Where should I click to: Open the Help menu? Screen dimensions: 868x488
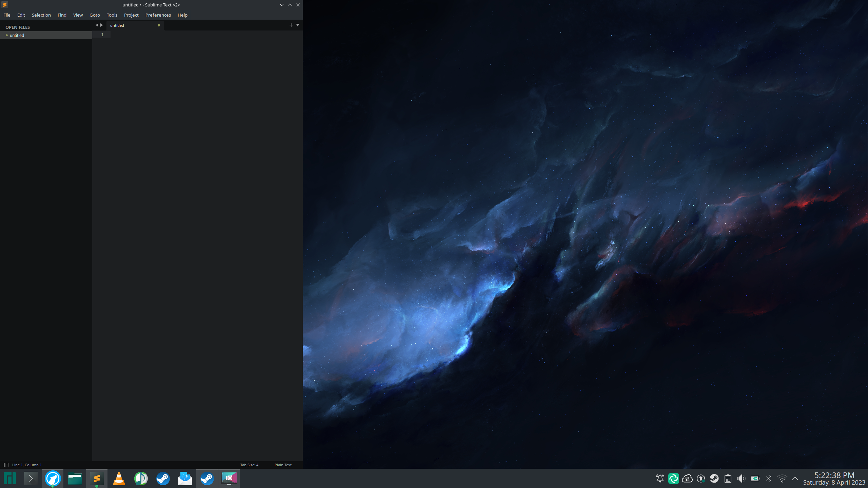(x=182, y=15)
